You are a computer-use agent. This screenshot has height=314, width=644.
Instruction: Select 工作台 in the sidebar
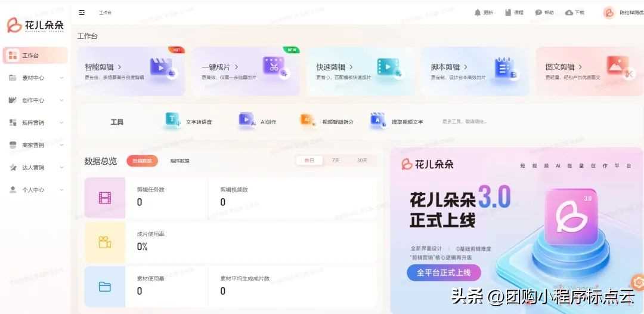tap(35, 56)
